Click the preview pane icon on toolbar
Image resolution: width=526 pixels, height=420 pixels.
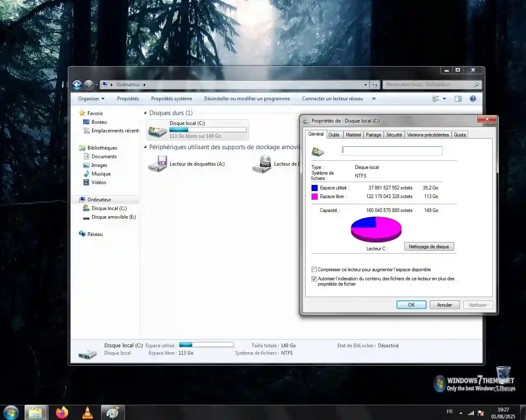pyautogui.click(x=458, y=99)
